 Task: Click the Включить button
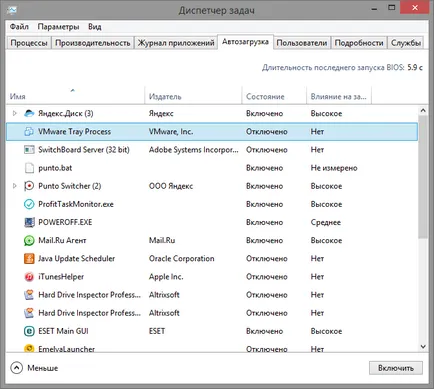click(396, 368)
